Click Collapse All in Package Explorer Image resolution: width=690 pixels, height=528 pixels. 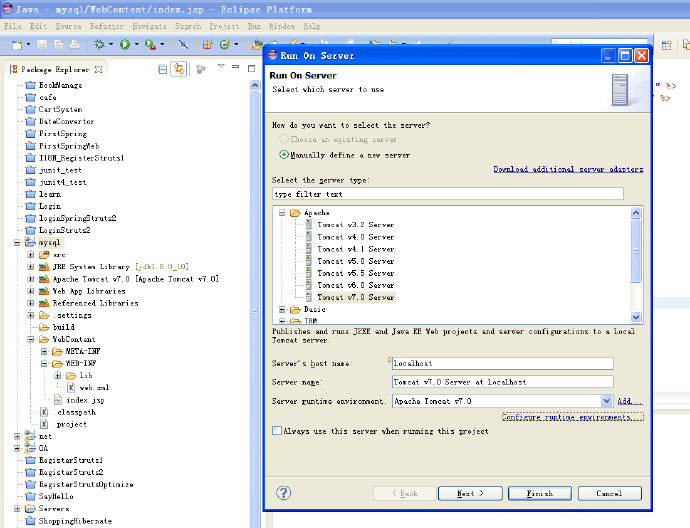coord(163,69)
